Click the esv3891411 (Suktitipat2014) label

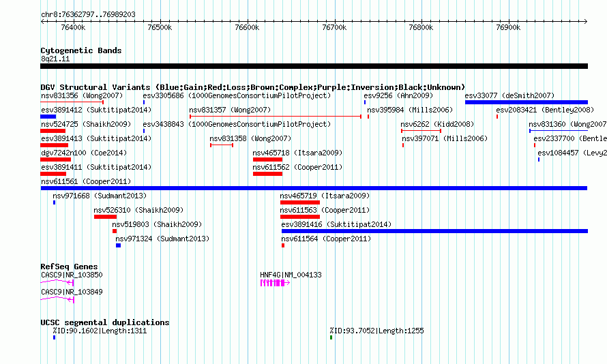coord(96,167)
